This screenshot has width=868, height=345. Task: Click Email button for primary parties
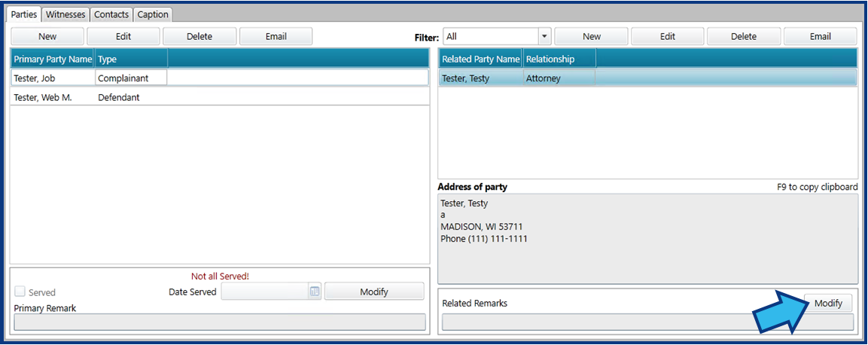point(276,37)
